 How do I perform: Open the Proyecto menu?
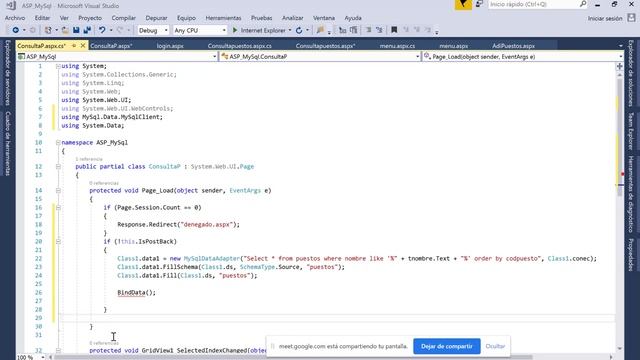click(x=90, y=18)
